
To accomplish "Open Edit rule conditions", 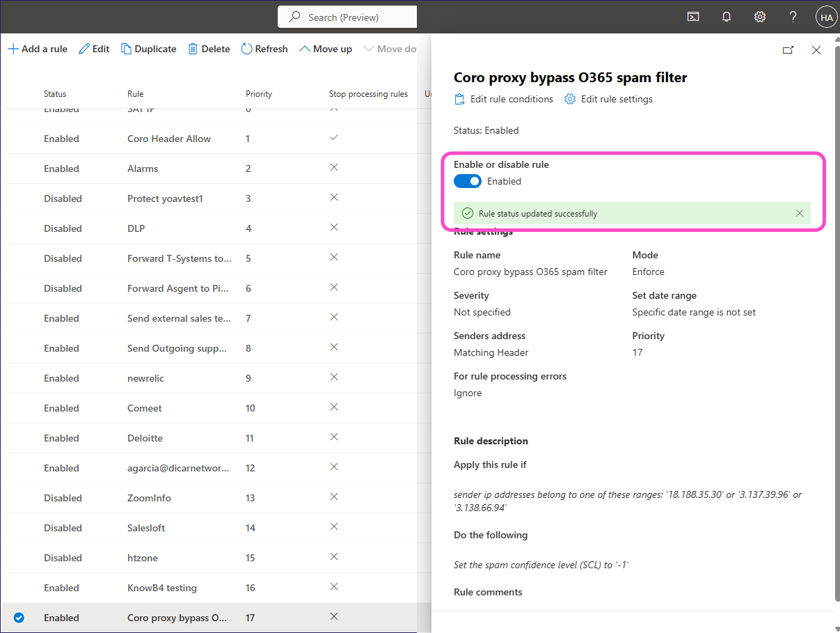I will (x=503, y=99).
